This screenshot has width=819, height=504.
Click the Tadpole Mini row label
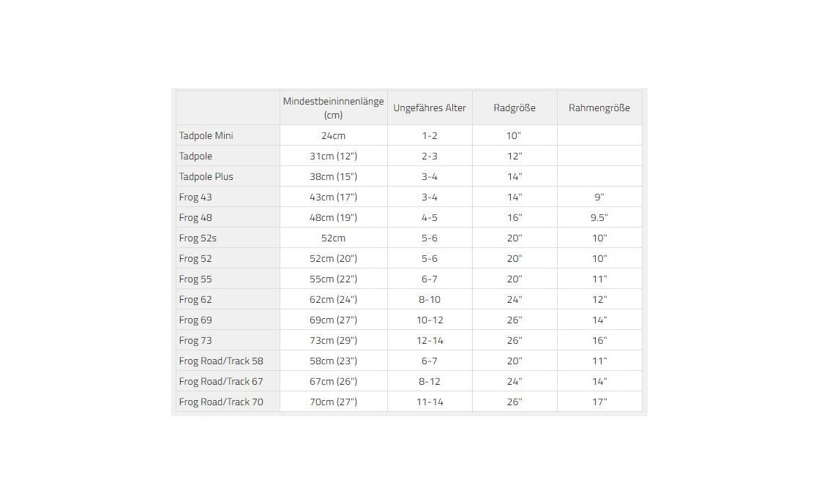point(206,135)
